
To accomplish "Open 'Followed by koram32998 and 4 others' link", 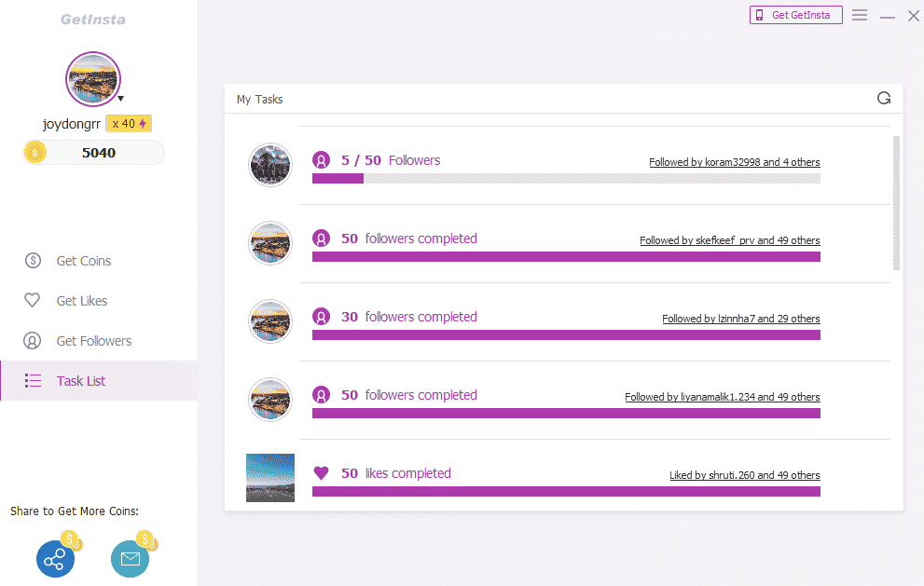I will [734, 162].
